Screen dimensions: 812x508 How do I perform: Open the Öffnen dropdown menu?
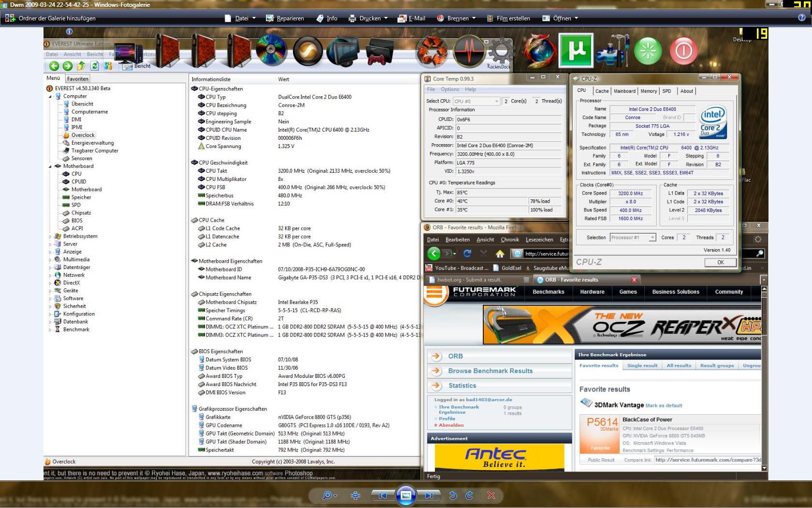point(560,18)
